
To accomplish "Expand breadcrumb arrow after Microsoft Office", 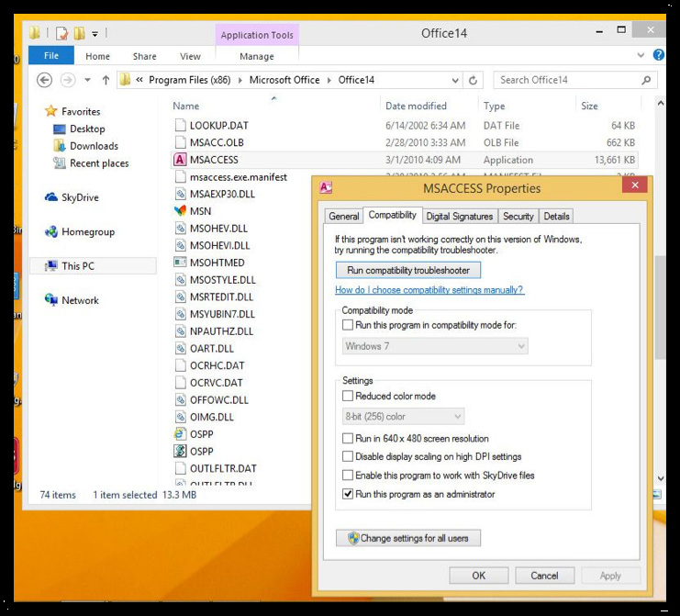I will 329,80.
